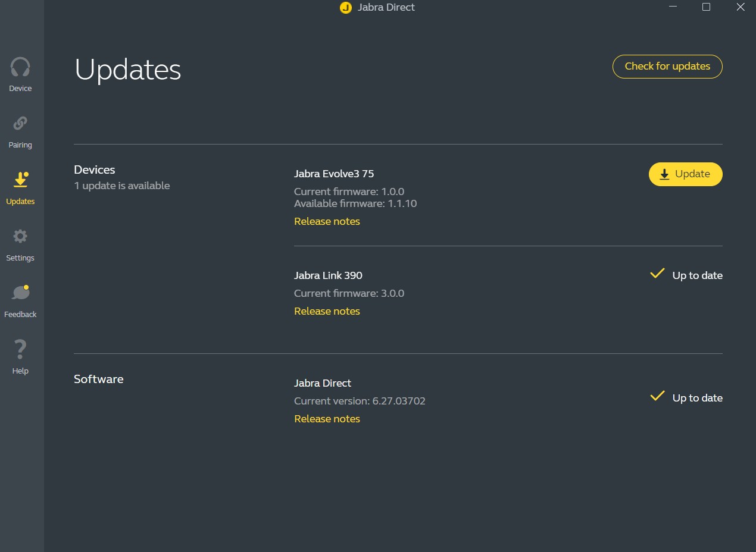Viewport: 756px width, 552px height.
Task: Switch to the Pairing tab label
Action: point(20,145)
